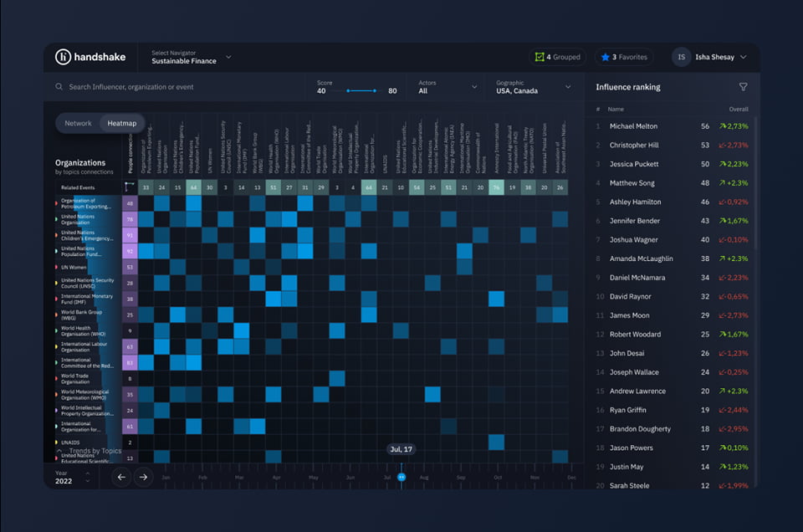Screen dimensions: 803x532
Task: Select the UN Women organization row
Action: (x=88, y=268)
